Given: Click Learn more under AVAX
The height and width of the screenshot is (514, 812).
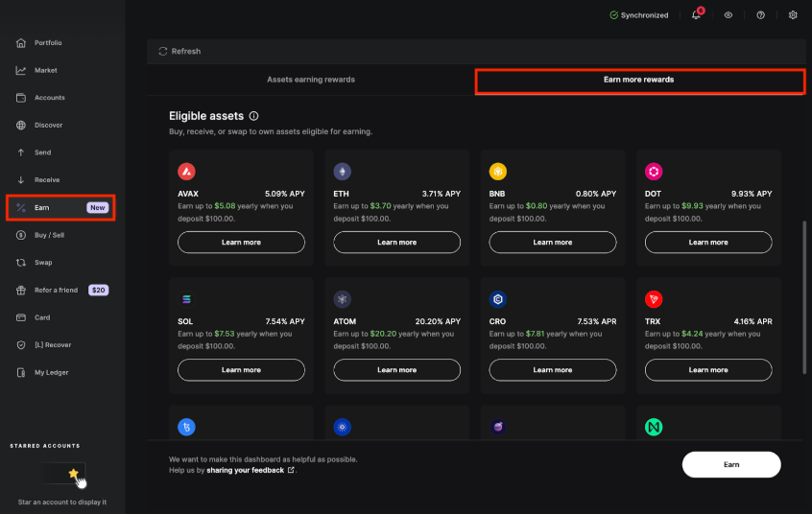Looking at the screenshot, I should pos(241,243).
